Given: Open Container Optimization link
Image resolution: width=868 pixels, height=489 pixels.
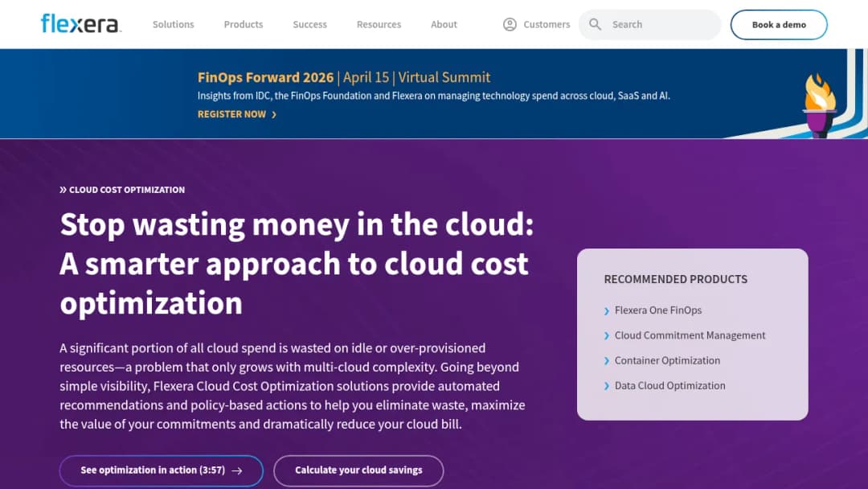Looking at the screenshot, I should tap(667, 360).
